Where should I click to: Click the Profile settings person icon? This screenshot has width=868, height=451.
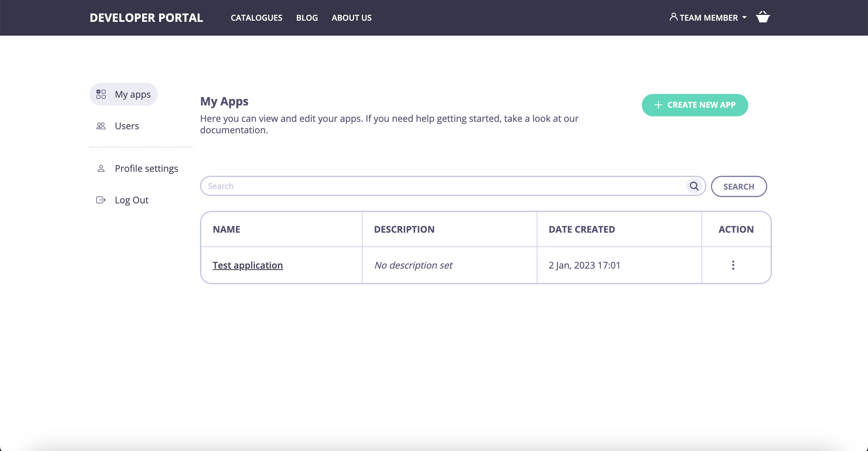(x=100, y=168)
